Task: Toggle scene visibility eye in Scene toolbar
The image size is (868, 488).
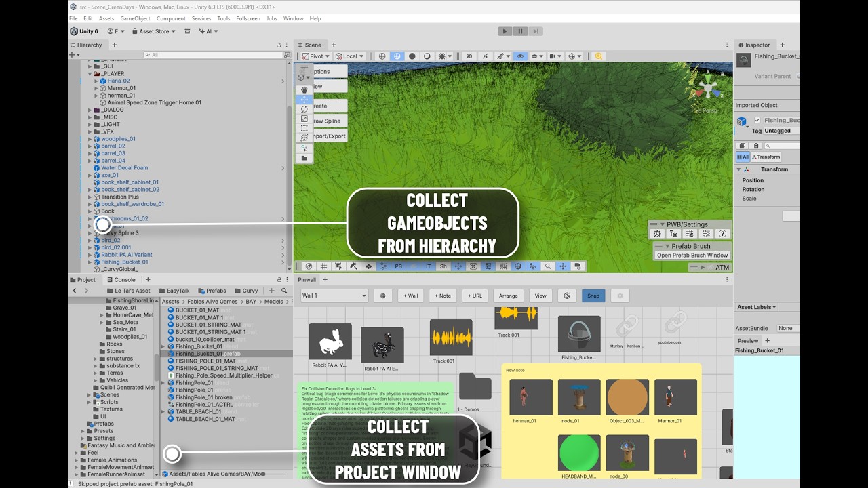Action: 520,56
